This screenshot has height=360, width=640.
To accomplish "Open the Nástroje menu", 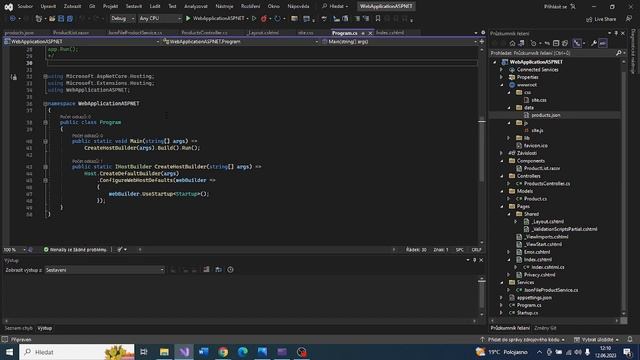I will 224,6.
